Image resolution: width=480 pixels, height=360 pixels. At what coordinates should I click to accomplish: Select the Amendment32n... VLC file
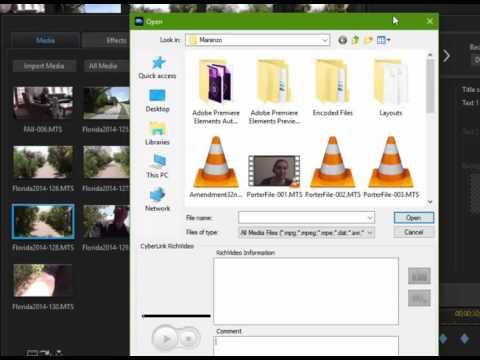click(x=216, y=167)
